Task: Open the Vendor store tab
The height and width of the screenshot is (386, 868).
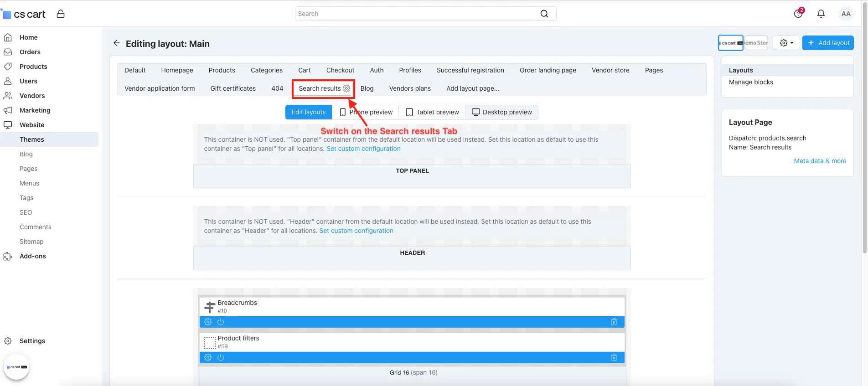Action: click(x=610, y=70)
